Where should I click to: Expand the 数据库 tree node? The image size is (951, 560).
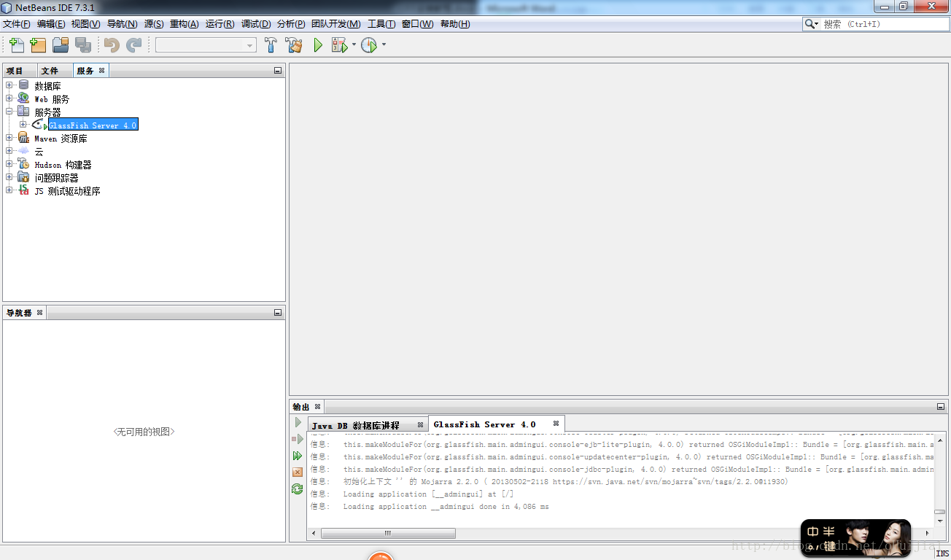(x=9, y=85)
